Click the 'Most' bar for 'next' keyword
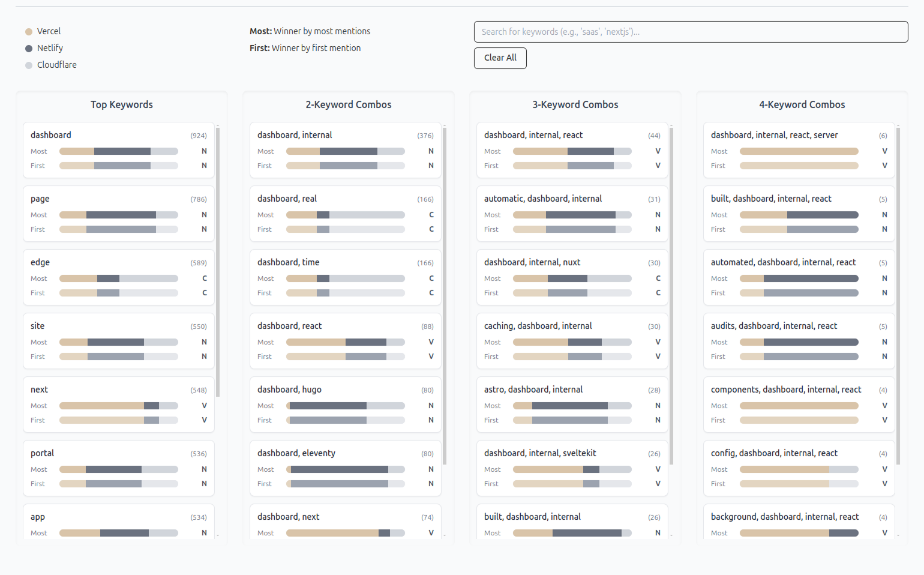 pyautogui.click(x=118, y=406)
